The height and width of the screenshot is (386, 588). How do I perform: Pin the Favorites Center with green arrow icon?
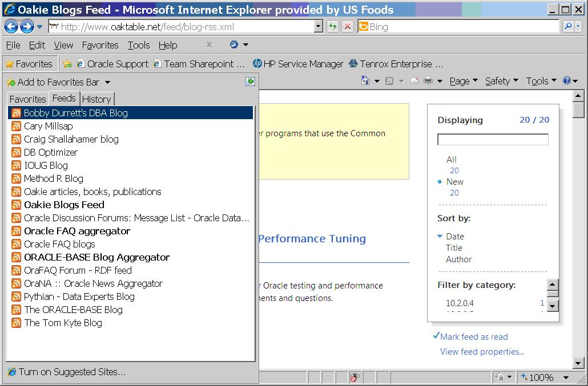pyautogui.click(x=250, y=81)
